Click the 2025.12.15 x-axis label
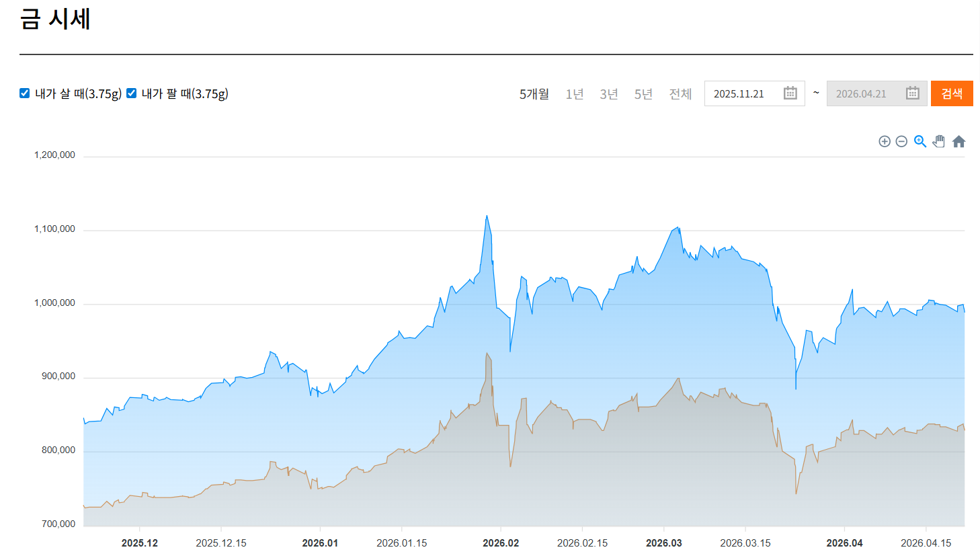Viewport: 980px width, 560px height. tap(221, 543)
